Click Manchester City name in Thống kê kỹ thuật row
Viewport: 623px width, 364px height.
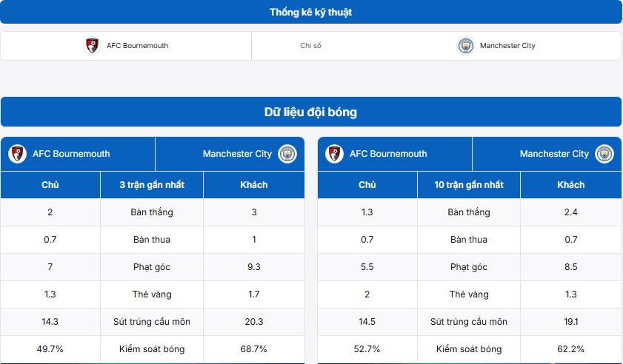click(507, 46)
